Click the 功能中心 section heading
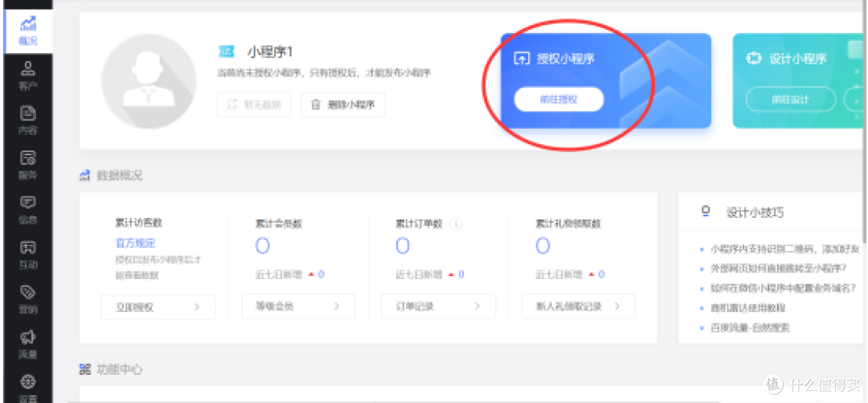Viewport: 868px width, 403px height. pyautogui.click(x=119, y=368)
